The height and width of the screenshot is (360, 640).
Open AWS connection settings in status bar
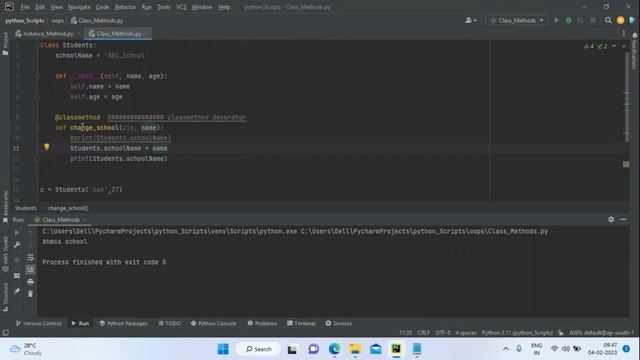602,333
